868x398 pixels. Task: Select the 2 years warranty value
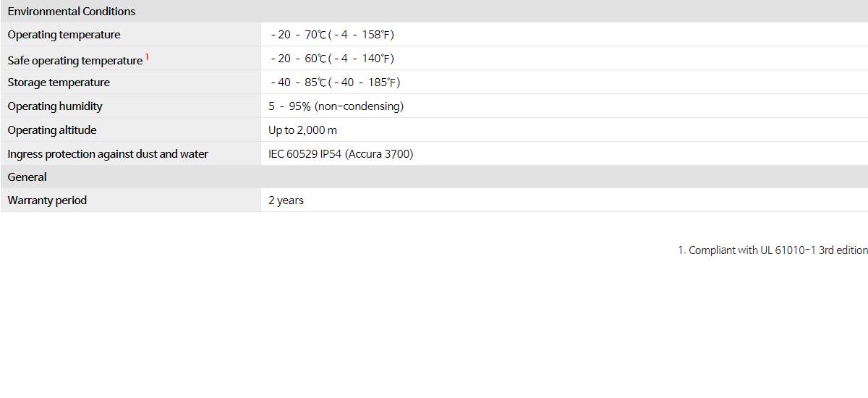286,200
